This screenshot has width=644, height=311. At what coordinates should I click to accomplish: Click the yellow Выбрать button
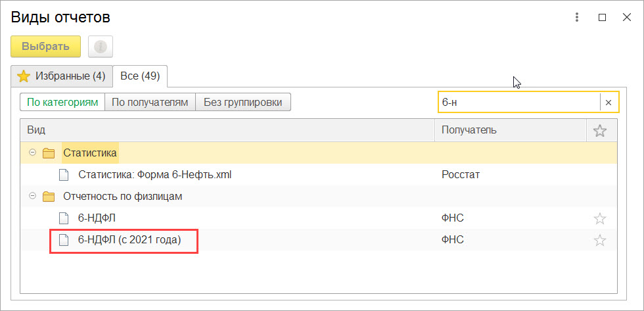point(45,47)
